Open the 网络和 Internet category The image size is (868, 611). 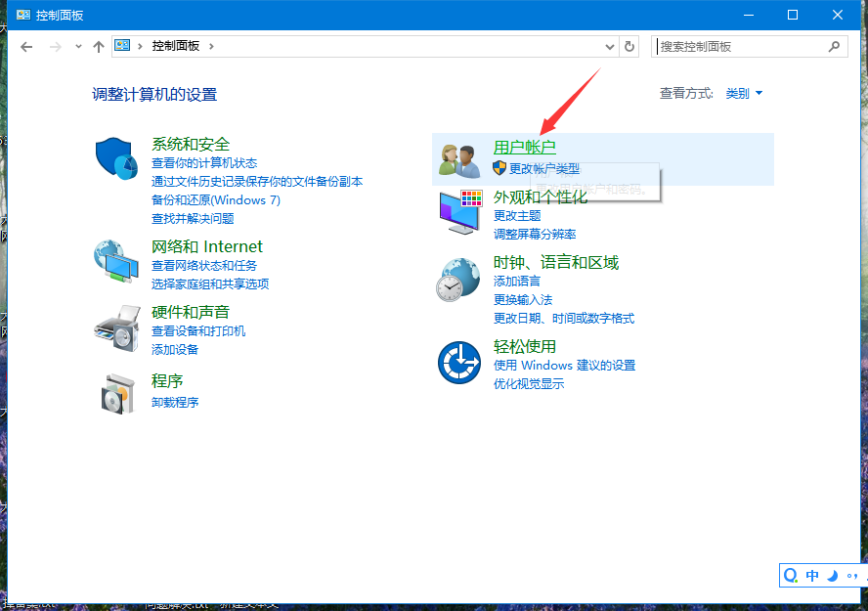pos(207,246)
